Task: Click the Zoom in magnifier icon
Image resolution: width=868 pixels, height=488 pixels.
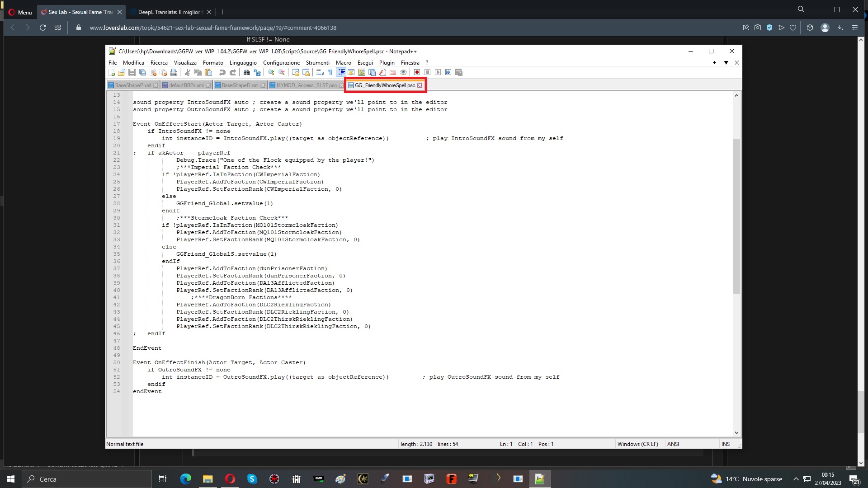Action: [271, 72]
